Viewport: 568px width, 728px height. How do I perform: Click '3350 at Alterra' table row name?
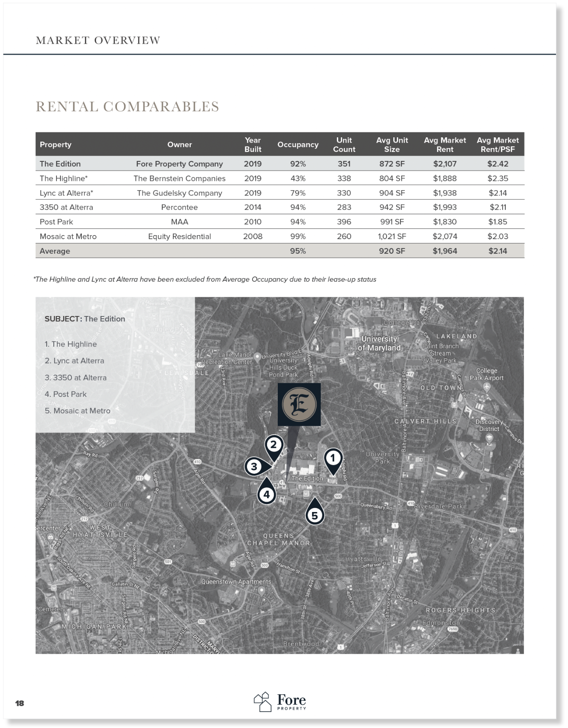[x=66, y=207]
